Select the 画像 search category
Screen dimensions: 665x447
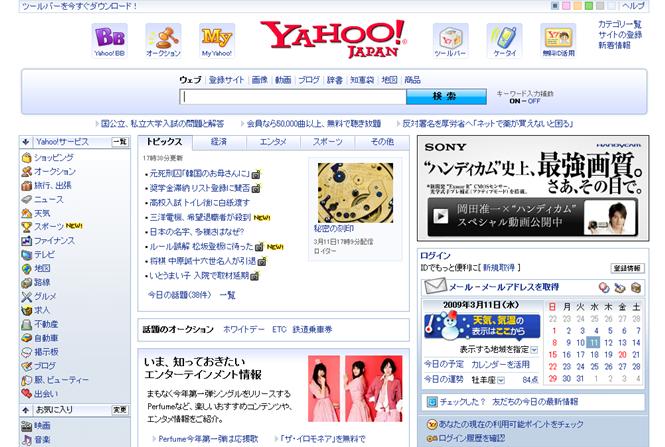pyautogui.click(x=260, y=80)
